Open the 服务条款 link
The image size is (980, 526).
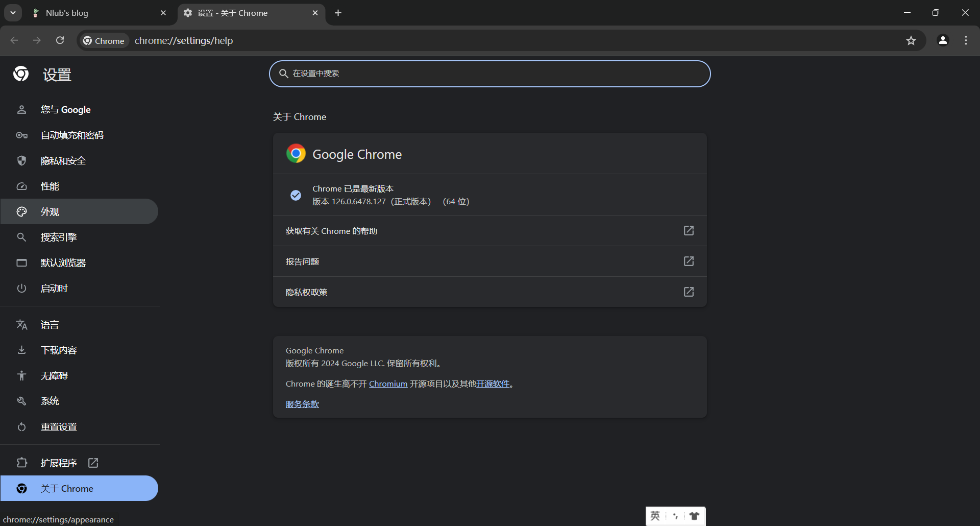[x=302, y=404]
